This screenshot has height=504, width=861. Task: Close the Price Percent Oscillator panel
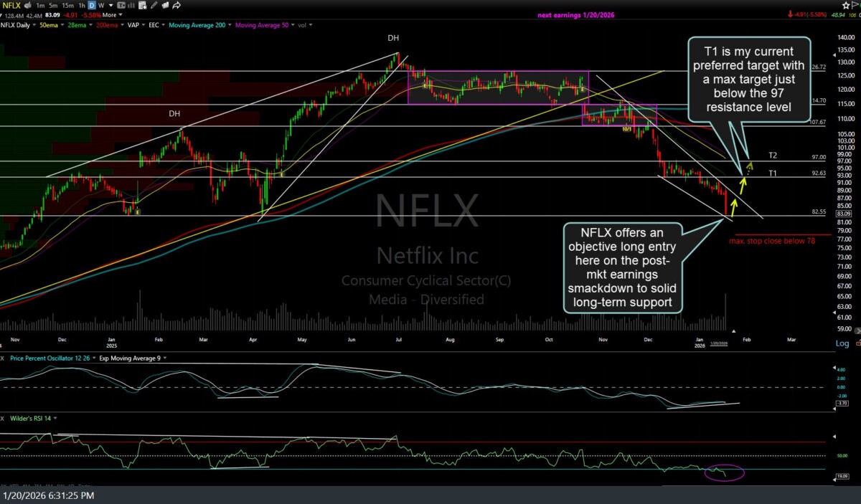point(4,358)
